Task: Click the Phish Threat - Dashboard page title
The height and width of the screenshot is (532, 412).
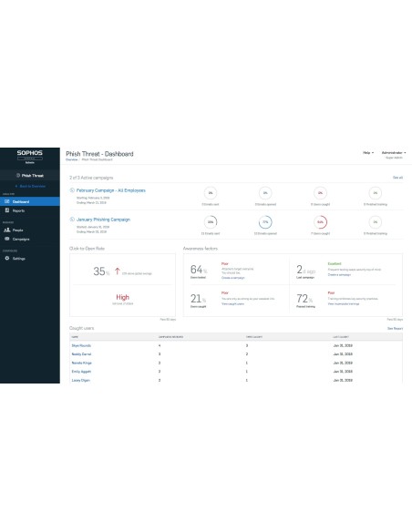Action: 99,154
